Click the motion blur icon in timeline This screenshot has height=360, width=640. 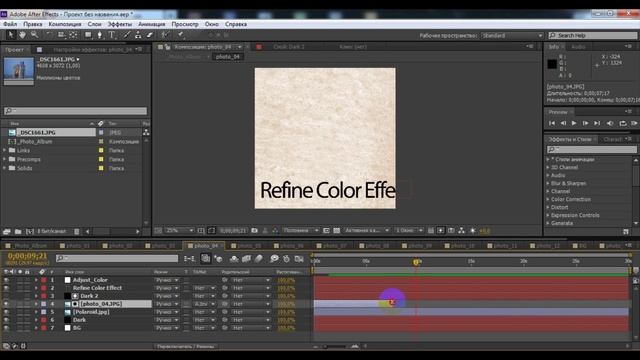[259, 259]
